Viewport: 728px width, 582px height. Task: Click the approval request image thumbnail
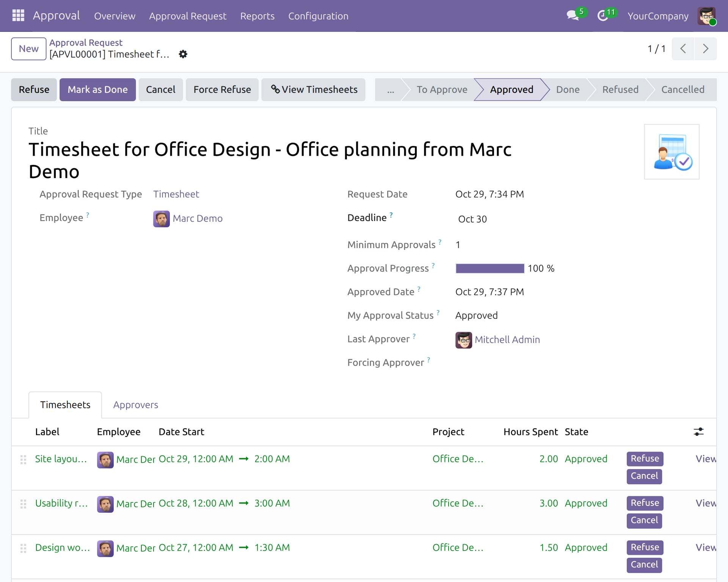click(x=672, y=152)
